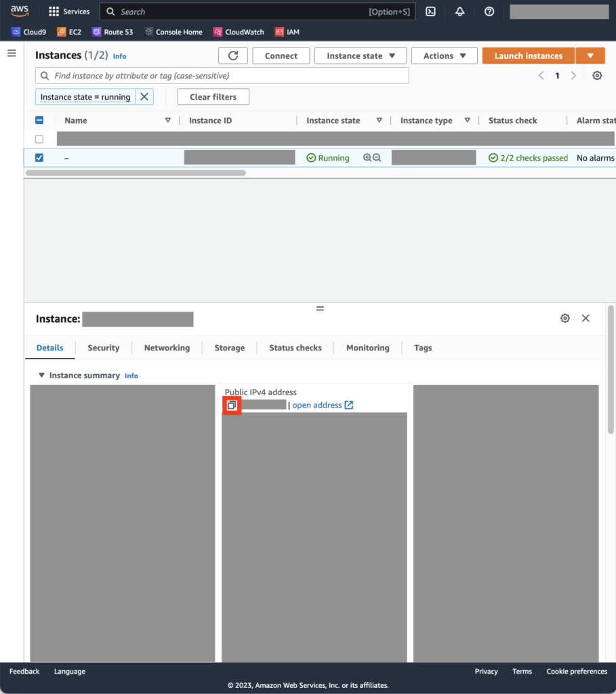Click the Instance ID column header
Screen dimensions: 616x694
[210, 121]
